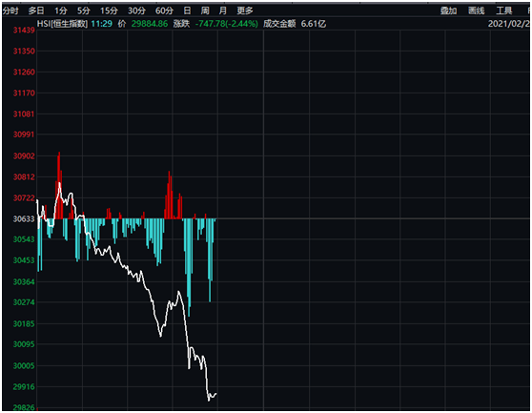Open the 60分 hourly chart
Image resolution: width=532 pixels, height=413 pixels.
click(164, 10)
